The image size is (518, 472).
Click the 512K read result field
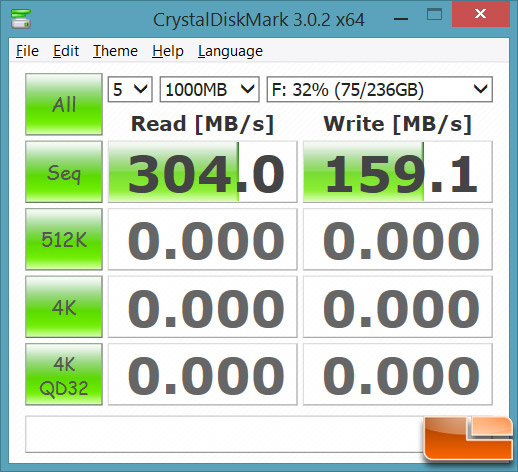click(x=203, y=239)
